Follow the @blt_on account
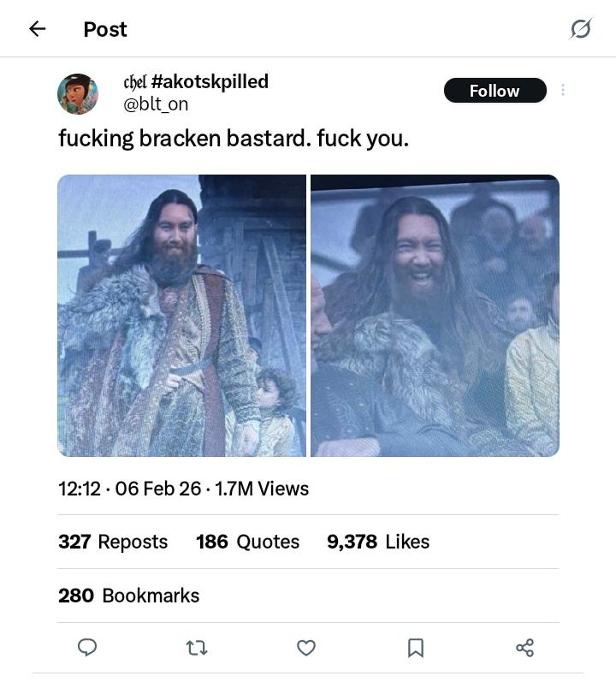The height and width of the screenshot is (682, 616). tap(495, 90)
